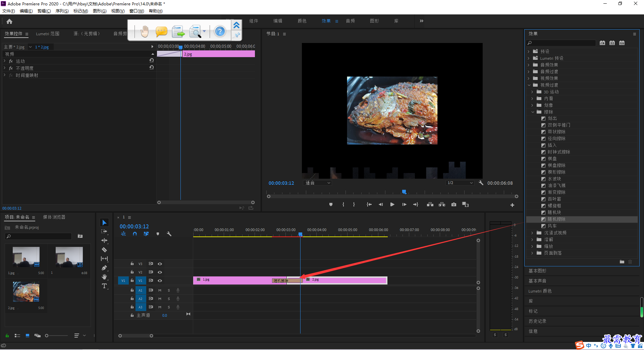Select the Pen tool
The width and height of the screenshot is (644, 350).
104,268
